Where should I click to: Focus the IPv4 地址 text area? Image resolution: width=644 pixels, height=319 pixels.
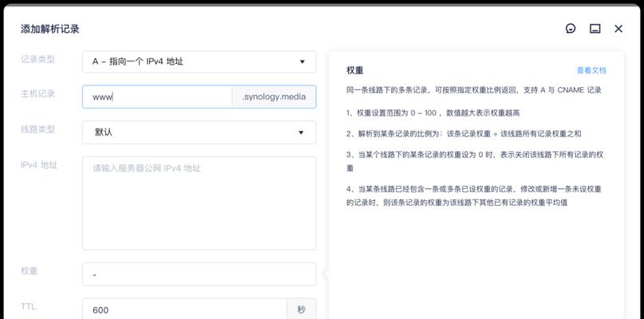tap(200, 203)
